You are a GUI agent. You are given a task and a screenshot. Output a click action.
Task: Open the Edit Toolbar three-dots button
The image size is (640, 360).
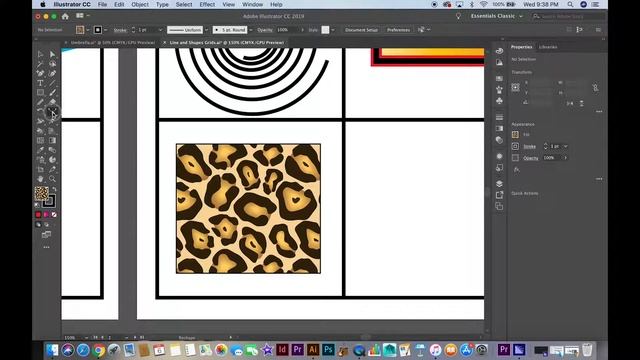point(46,247)
